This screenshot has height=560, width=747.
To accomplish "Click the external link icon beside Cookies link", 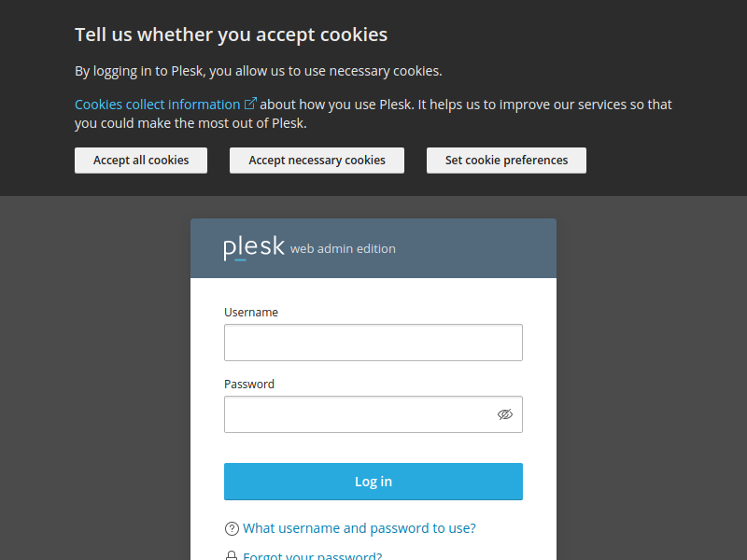I will (x=250, y=104).
